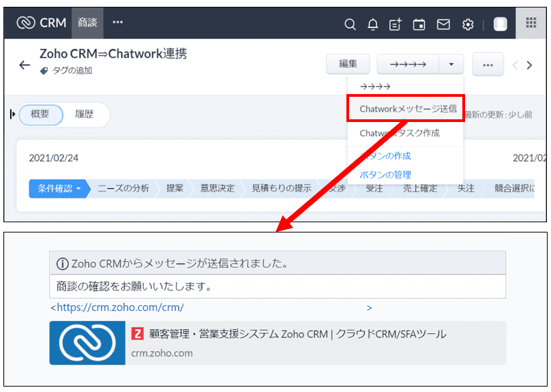Viewport: 551px width, 392px height.
Task: Open the 条件確認 stage dropdown
Action: (59, 188)
